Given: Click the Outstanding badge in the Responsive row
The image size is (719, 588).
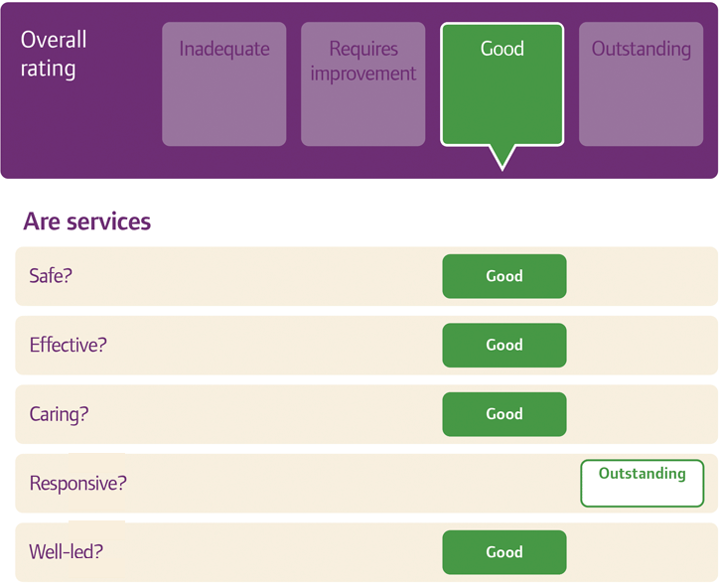Looking at the screenshot, I should coord(642,484).
